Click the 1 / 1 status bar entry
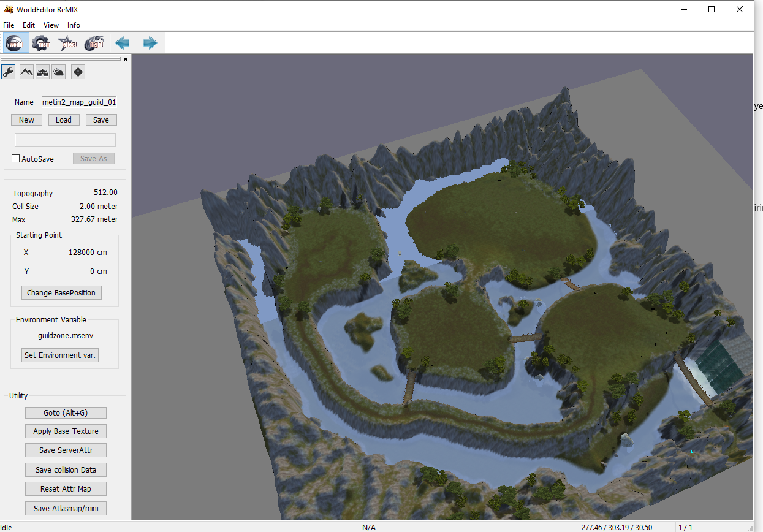Viewport: 763px width, 532px height. pyautogui.click(x=685, y=528)
